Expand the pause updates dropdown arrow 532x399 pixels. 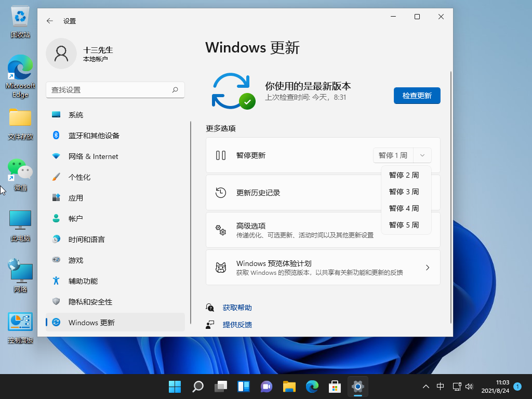click(422, 155)
